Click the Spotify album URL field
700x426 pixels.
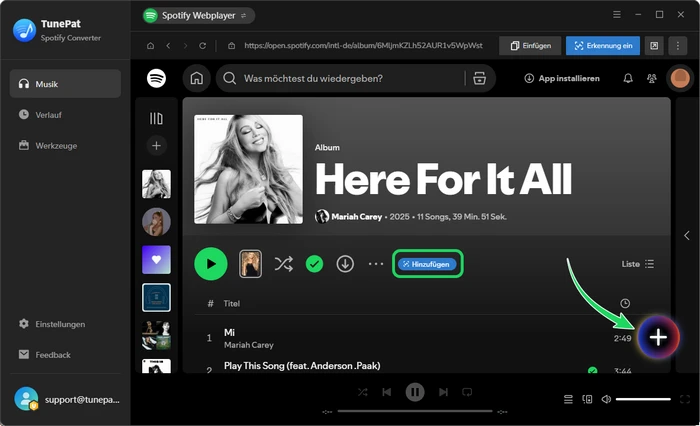(x=363, y=46)
